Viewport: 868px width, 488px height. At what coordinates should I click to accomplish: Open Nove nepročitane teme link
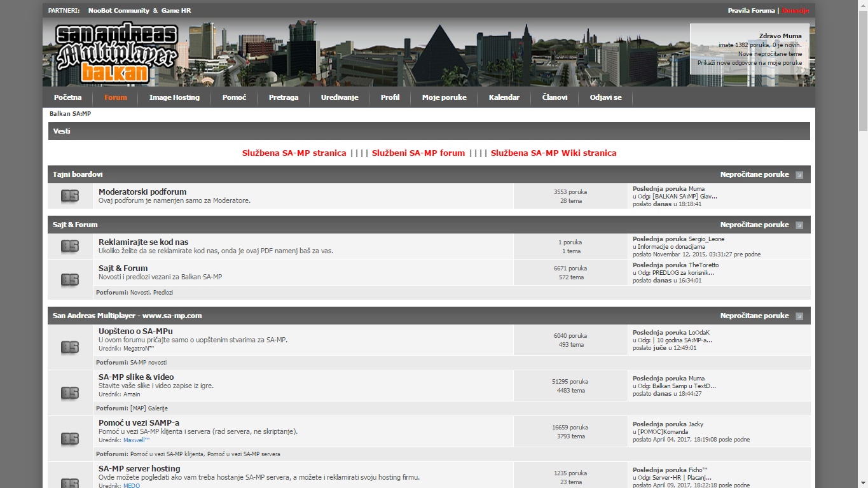click(x=770, y=54)
